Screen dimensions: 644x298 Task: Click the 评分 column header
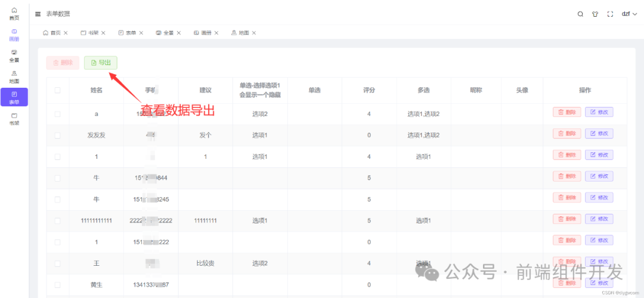point(369,90)
